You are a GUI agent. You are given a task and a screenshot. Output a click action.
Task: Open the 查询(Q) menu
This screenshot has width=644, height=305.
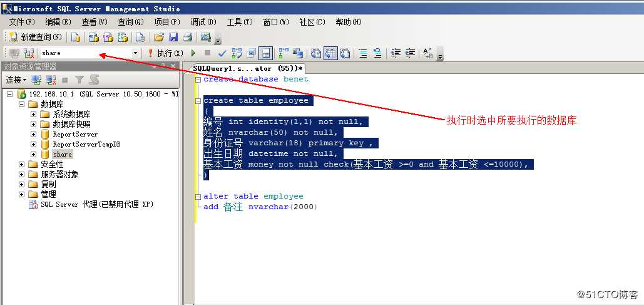click(131, 22)
